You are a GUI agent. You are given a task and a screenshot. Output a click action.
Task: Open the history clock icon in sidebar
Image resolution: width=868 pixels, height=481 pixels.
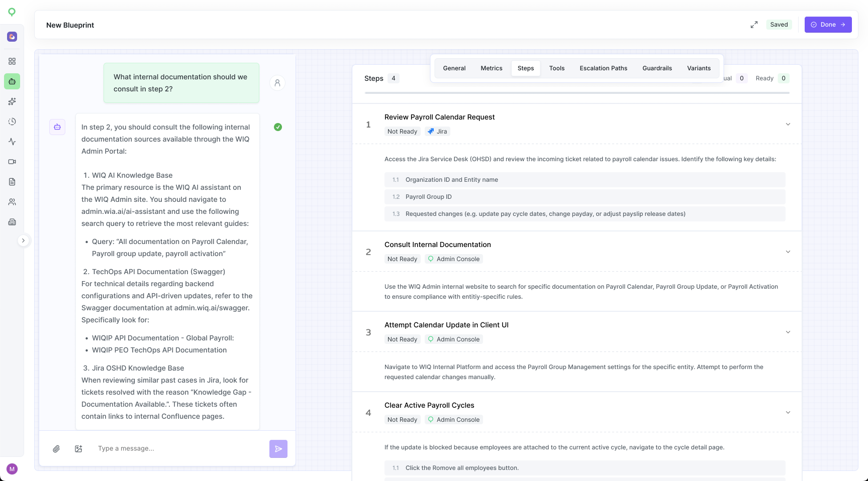[12, 122]
